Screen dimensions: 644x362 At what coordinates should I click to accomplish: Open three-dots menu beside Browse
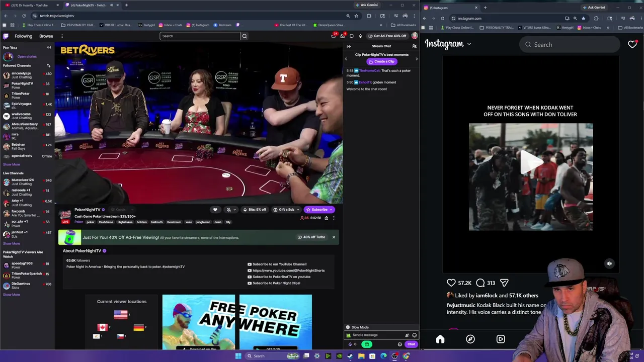click(62, 36)
